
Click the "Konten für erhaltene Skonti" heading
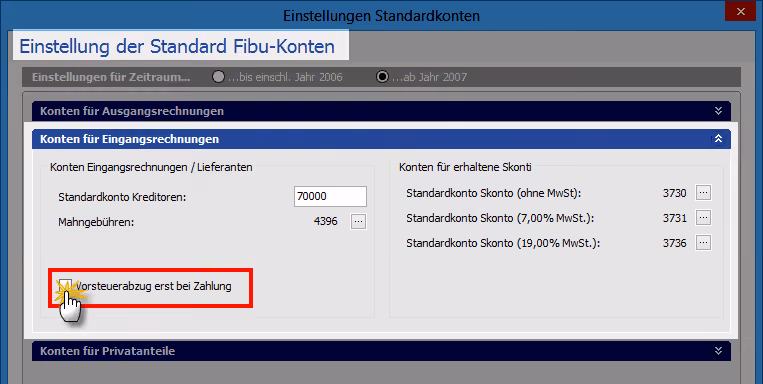pyautogui.click(x=465, y=167)
